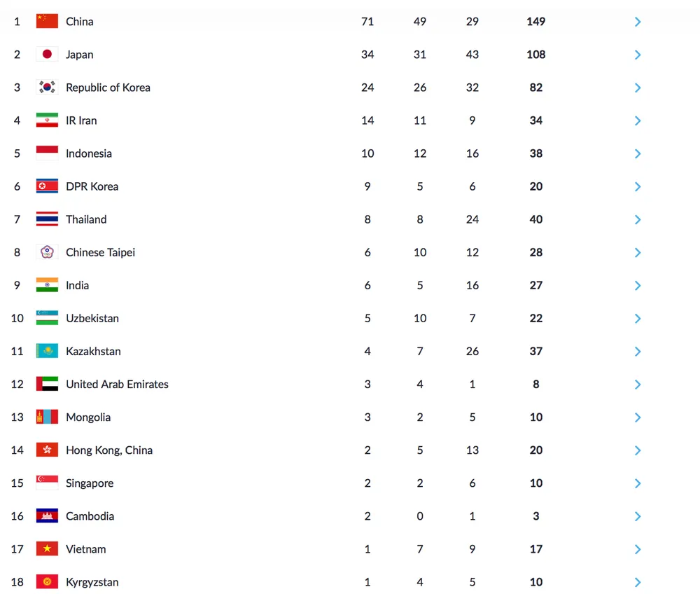Click the Japan flag icon
Image resolution: width=700 pixels, height=594 pixels.
[47, 55]
